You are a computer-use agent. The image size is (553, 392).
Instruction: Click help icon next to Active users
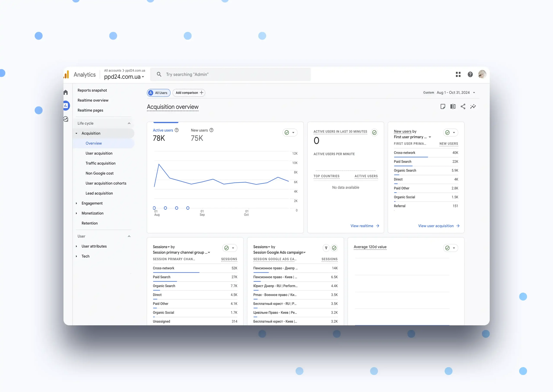(x=177, y=130)
